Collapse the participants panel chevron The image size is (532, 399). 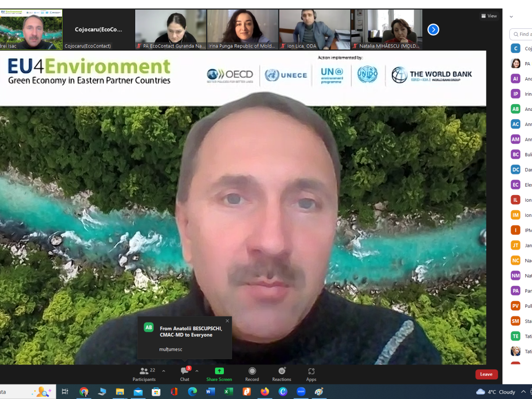point(511,16)
